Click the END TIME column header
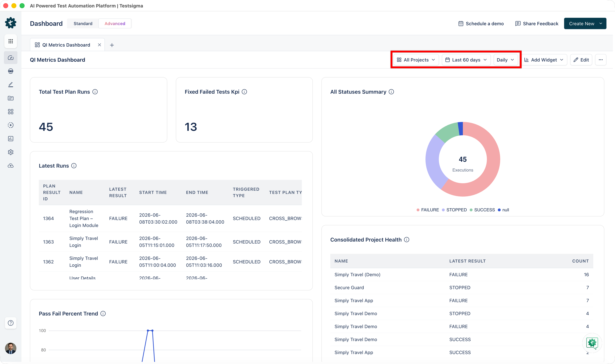Viewport: 615px width, 364px height. pos(197,192)
